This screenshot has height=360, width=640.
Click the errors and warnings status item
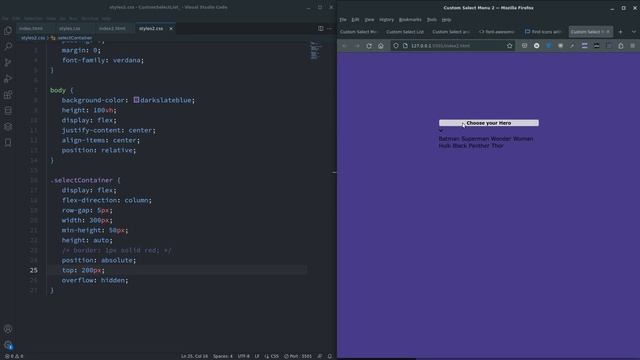tap(14, 356)
